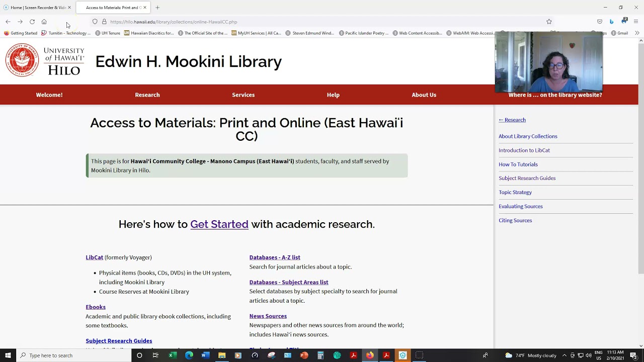The height and width of the screenshot is (362, 644).
Task: Open UH Tenure bookmark
Action: (108, 33)
